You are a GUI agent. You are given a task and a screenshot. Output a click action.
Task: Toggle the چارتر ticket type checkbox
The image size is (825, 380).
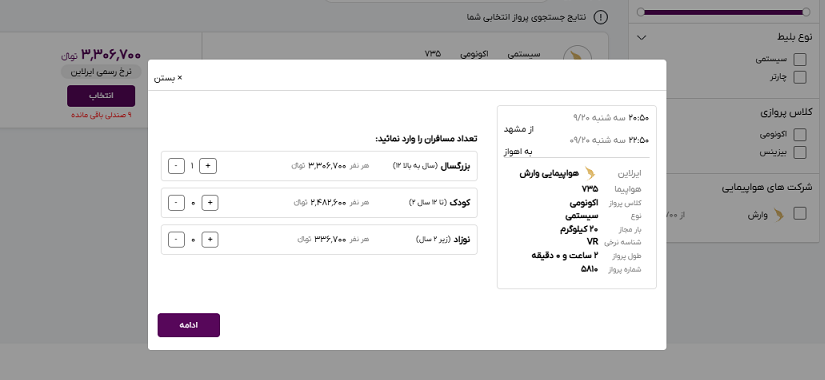point(800,77)
